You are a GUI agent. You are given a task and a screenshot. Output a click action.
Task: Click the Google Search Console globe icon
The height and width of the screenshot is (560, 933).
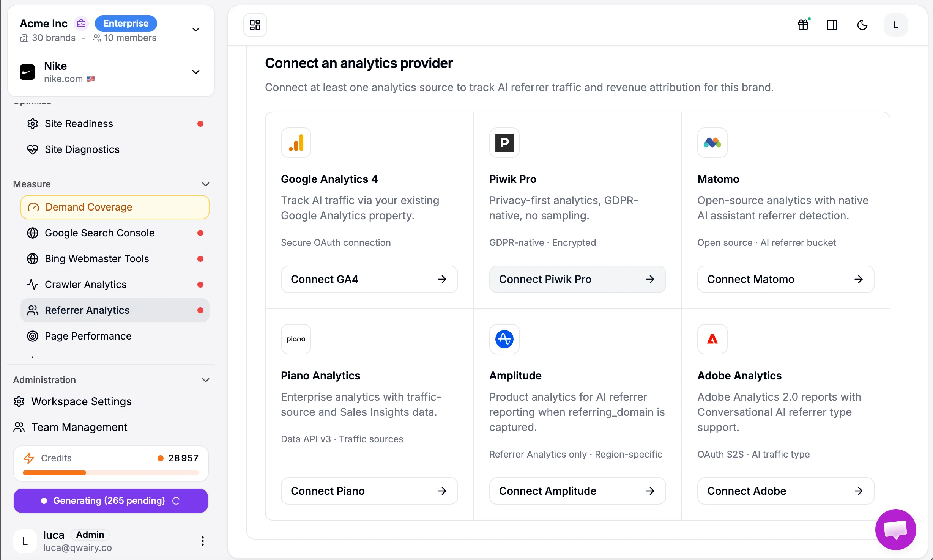[x=33, y=233]
